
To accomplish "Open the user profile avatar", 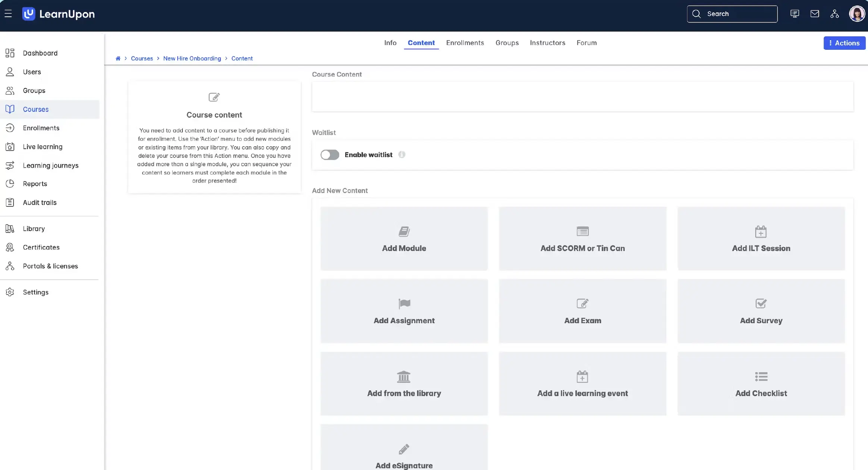I will click(856, 14).
